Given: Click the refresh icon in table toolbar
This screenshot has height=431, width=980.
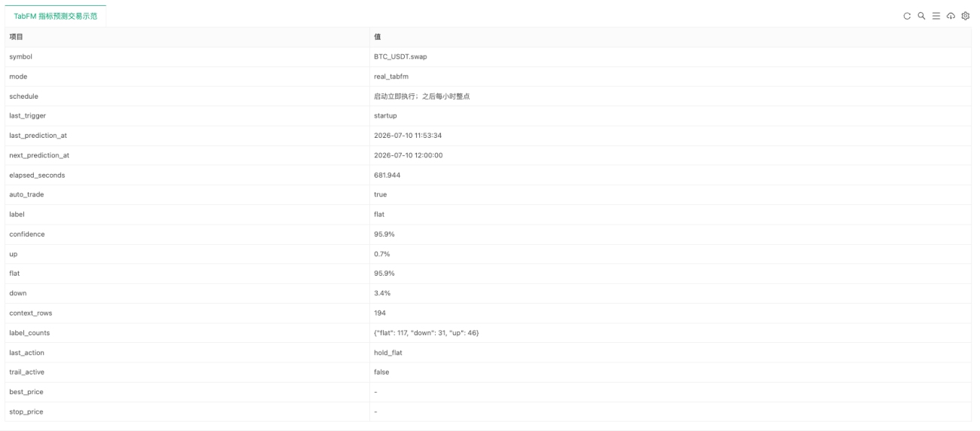Looking at the screenshot, I should tap(908, 16).
